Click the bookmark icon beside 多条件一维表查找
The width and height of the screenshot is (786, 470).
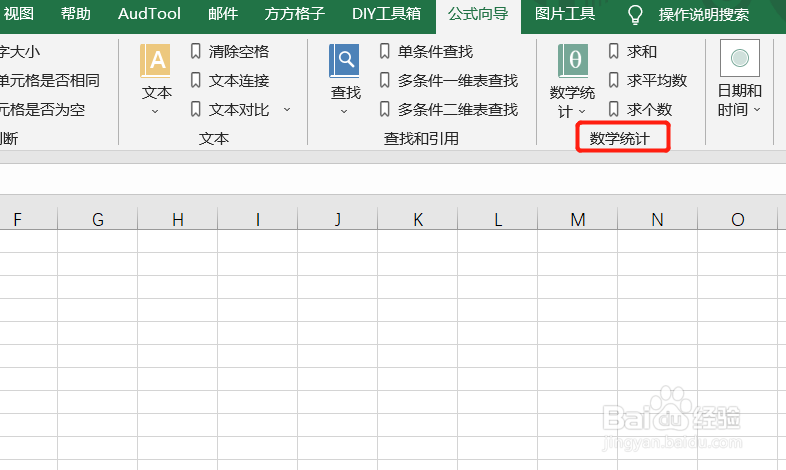pyautogui.click(x=384, y=80)
